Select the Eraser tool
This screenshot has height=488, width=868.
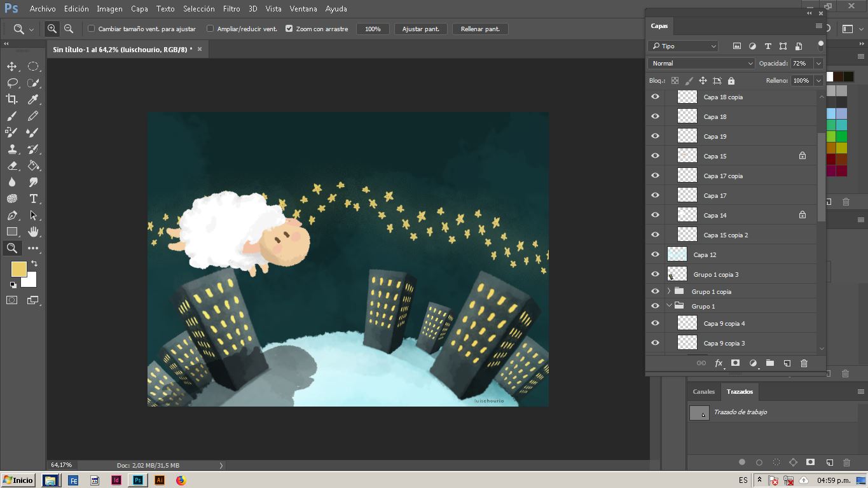click(x=11, y=165)
